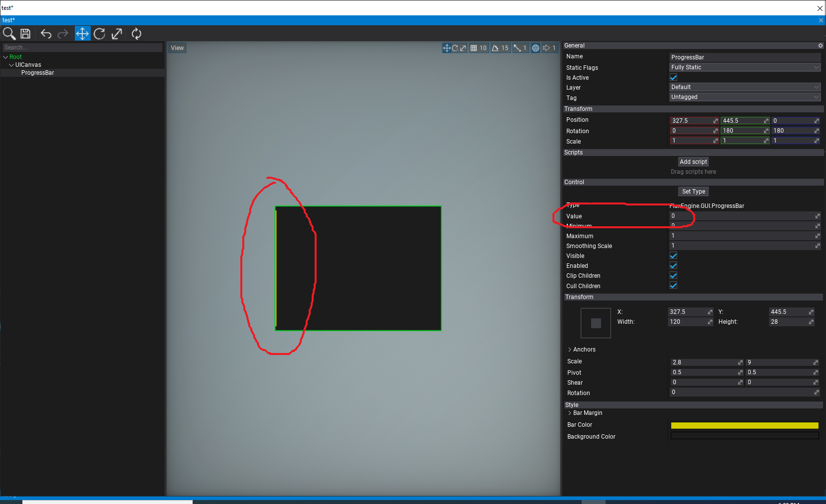Switch to the test* document tab

(x=9, y=20)
